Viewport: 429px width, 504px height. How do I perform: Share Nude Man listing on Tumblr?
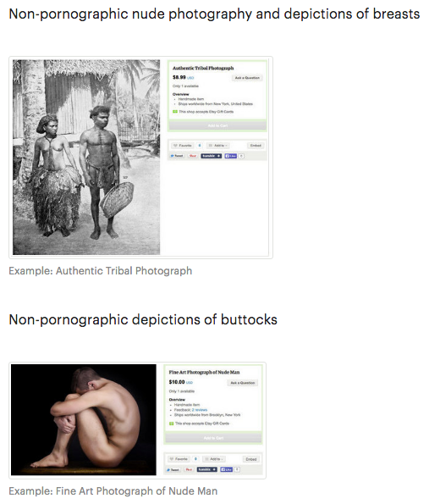[207, 469]
